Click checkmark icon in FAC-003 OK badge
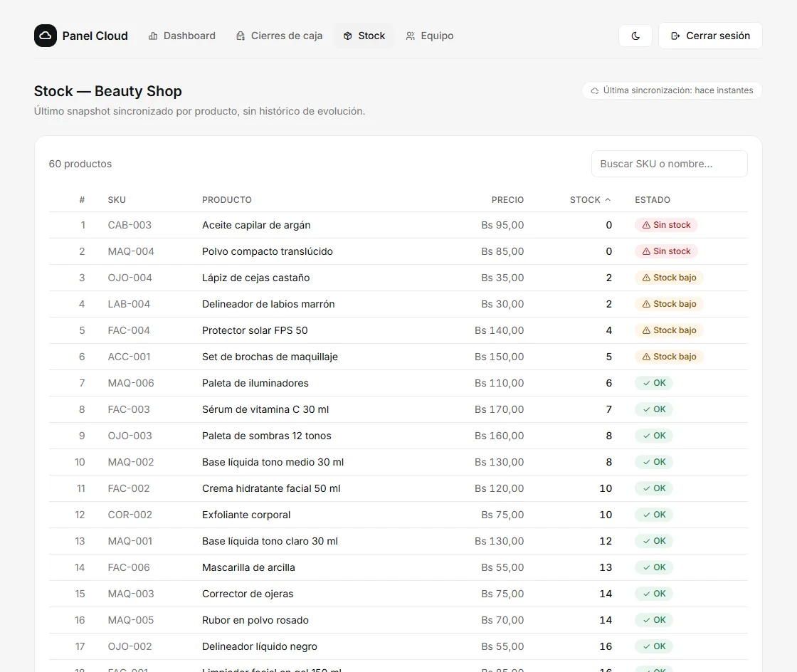This screenshot has height=672, width=797. point(646,410)
